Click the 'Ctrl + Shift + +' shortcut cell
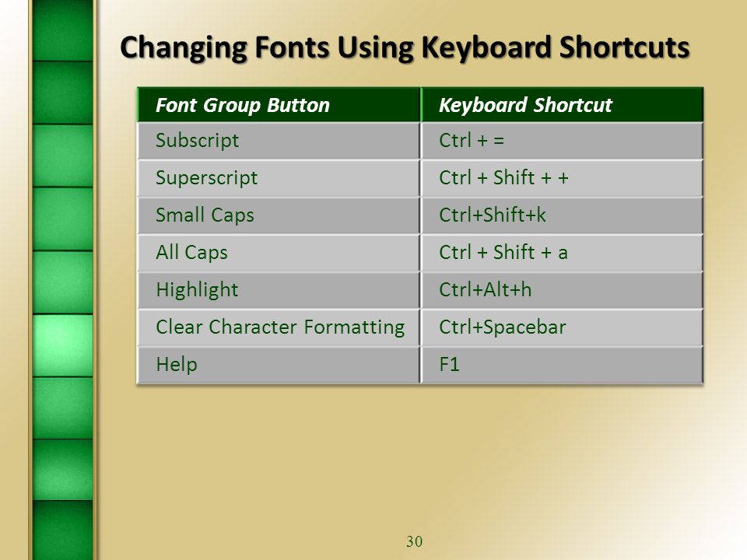The image size is (747, 560). (x=562, y=179)
